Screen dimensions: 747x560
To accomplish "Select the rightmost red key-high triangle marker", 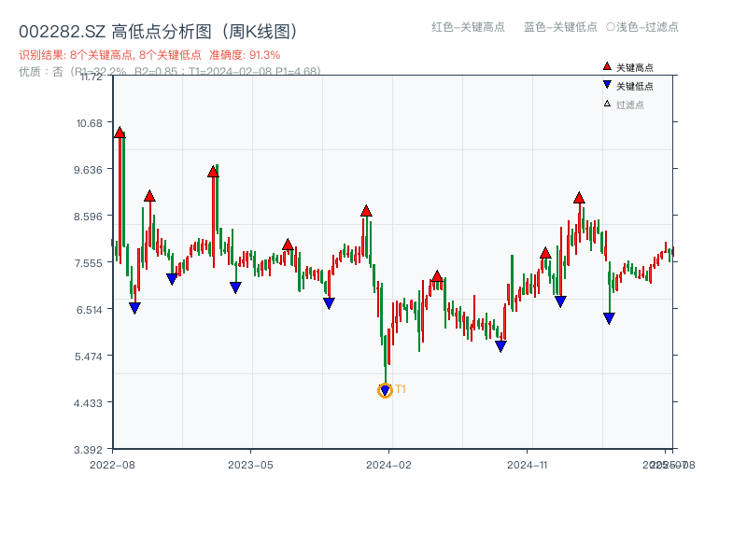I will pos(579,198).
